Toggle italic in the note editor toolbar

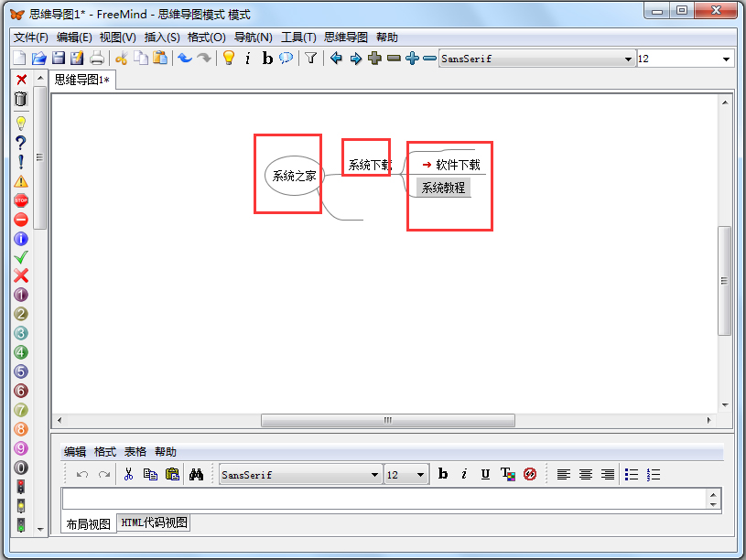click(x=464, y=474)
